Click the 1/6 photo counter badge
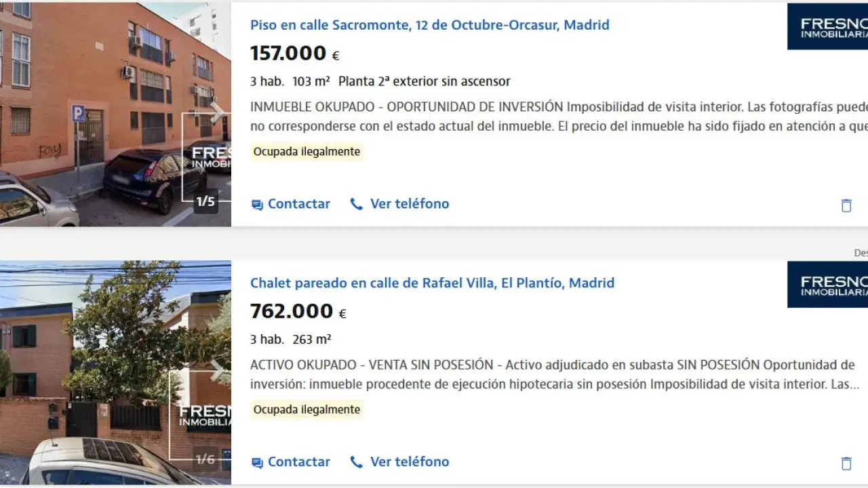The image size is (868, 488). [205, 460]
